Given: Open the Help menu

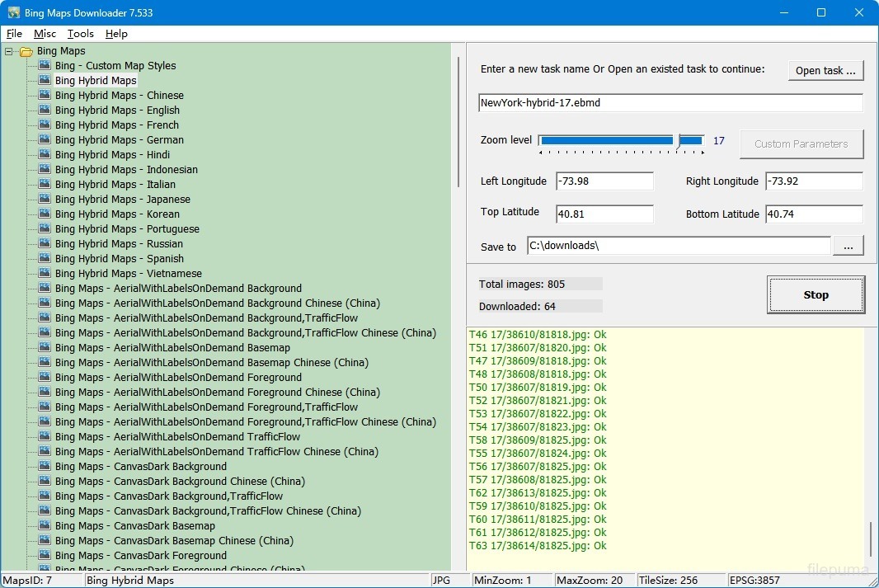Looking at the screenshot, I should coord(116,34).
